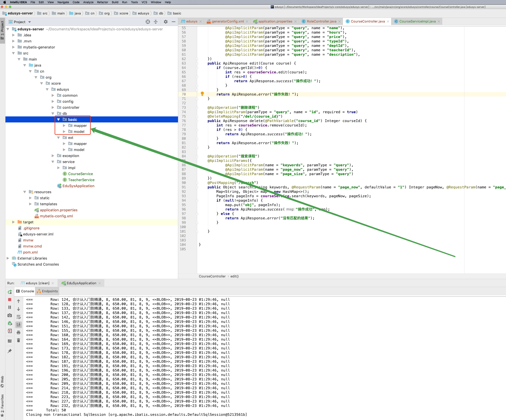The image size is (506, 420).
Task: Open the Refactor menu in menu bar
Action: [103, 3]
